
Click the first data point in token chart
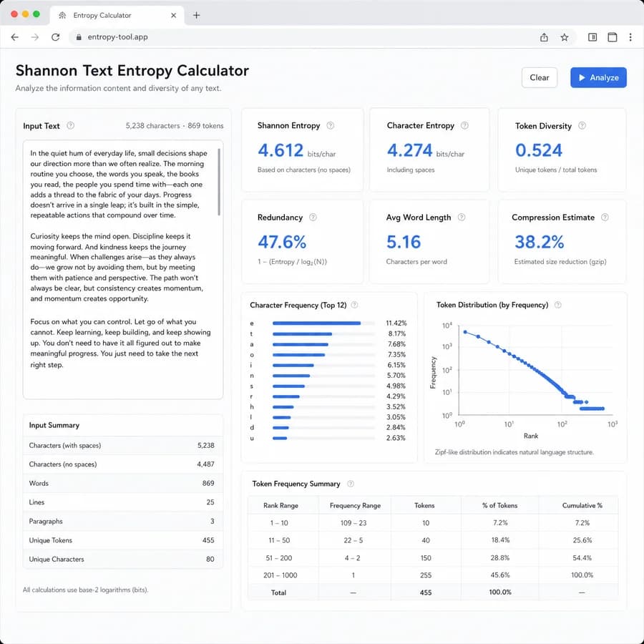[465, 332]
